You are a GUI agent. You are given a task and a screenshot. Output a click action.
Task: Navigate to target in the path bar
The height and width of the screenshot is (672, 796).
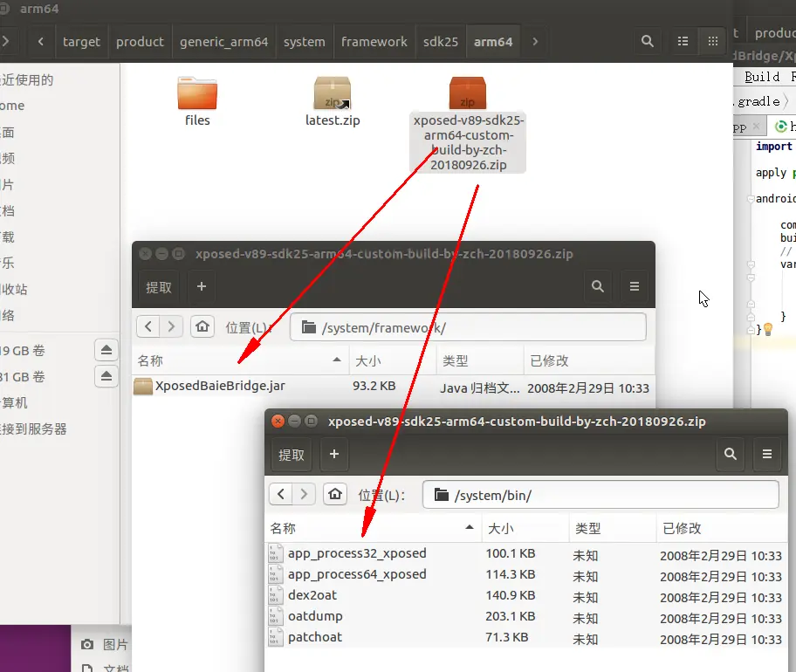(81, 42)
